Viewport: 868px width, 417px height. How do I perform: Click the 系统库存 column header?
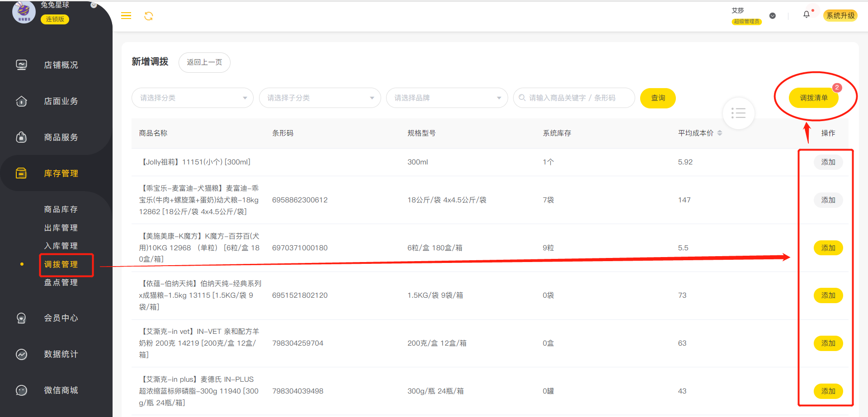click(x=557, y=133)
